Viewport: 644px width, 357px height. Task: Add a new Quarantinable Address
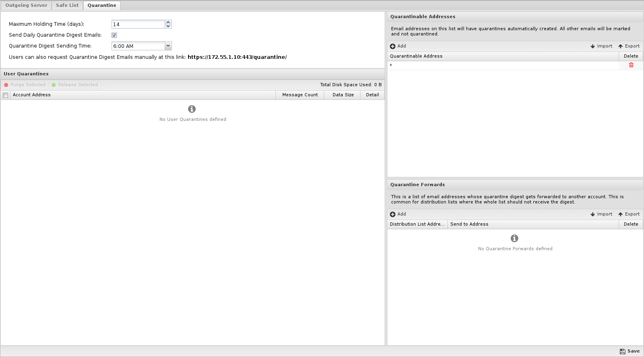click(x=398, y=46)
